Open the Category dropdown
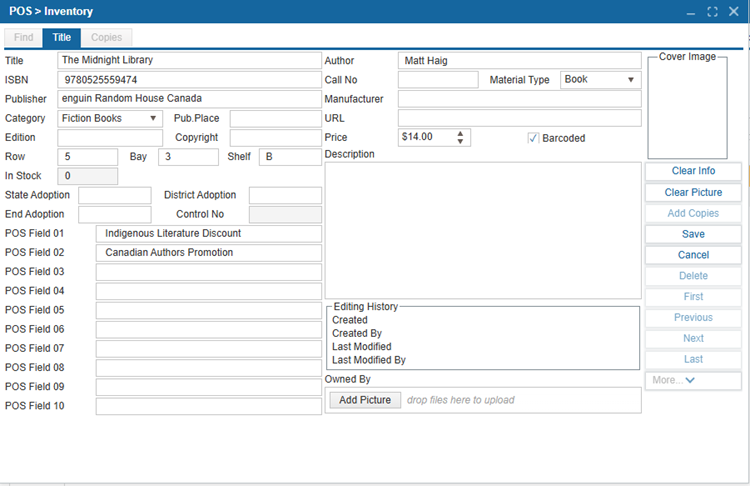The width and height of the screenshot is (750, 486). click(153, 118)
